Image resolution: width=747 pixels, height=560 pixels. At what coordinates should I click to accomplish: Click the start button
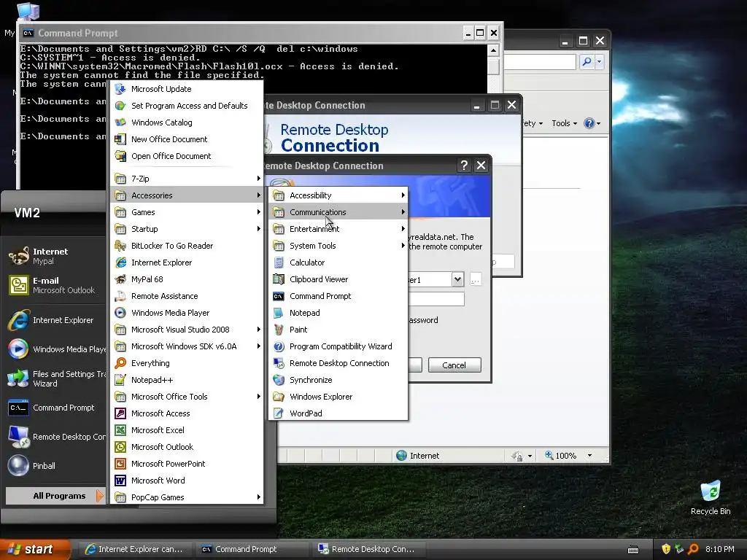[x=35, y=549]
